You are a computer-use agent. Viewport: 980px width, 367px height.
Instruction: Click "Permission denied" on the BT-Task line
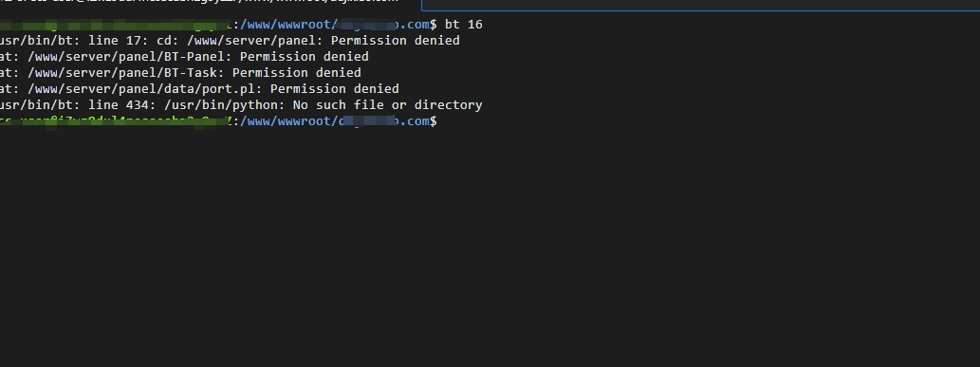297,72
